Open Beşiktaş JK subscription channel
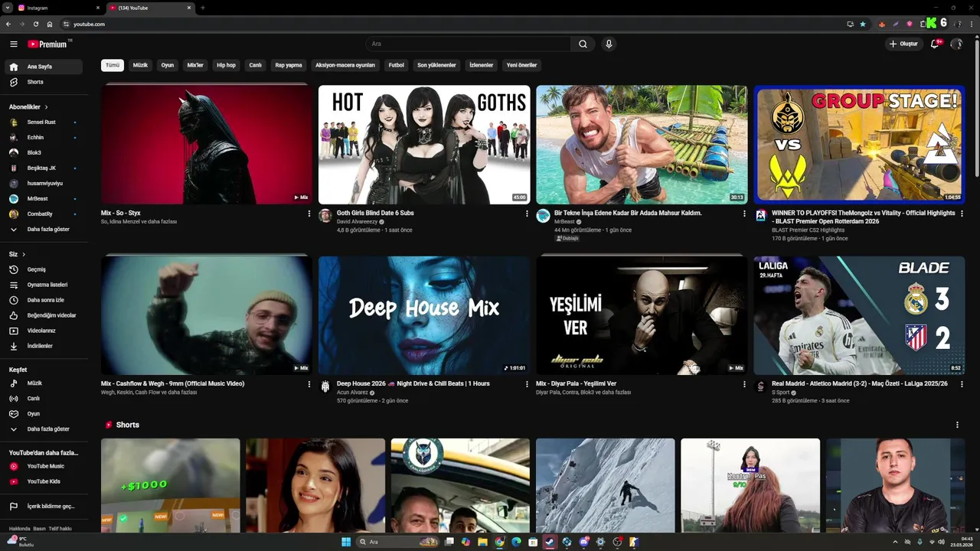Viewport: 980px width, 551px height. [44, 168]
